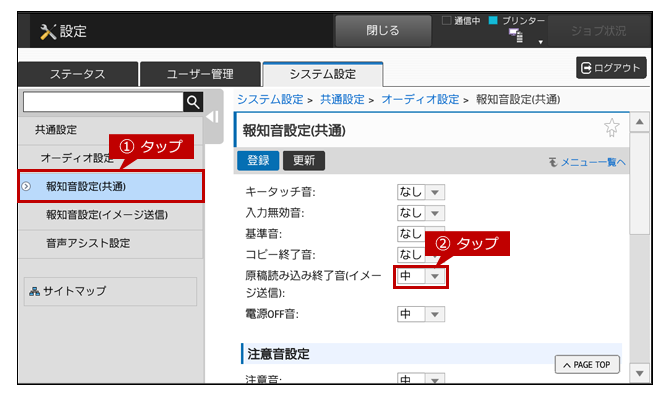This screenshot has height=396, width=670.
Task: Select 報知音設定(イメージ送信) in the sidebar
Action: (x=111, y=215)
